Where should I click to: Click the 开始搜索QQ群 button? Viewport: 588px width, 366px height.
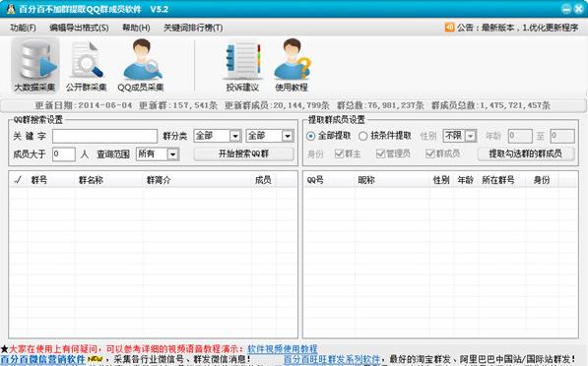pyautogui.click(x=243, y=153)
